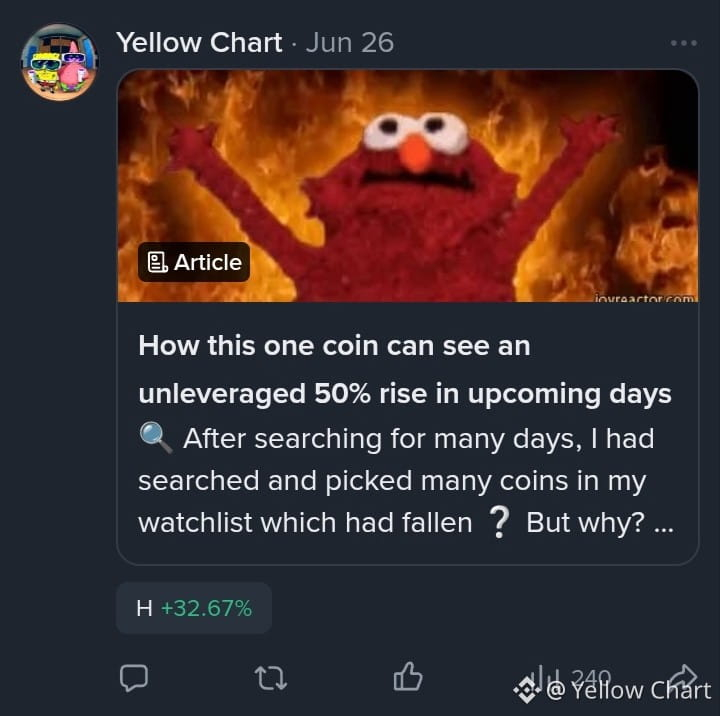Open the three-dot more options menu
This screenshot has width=720, height=716.
coord(684,43)
